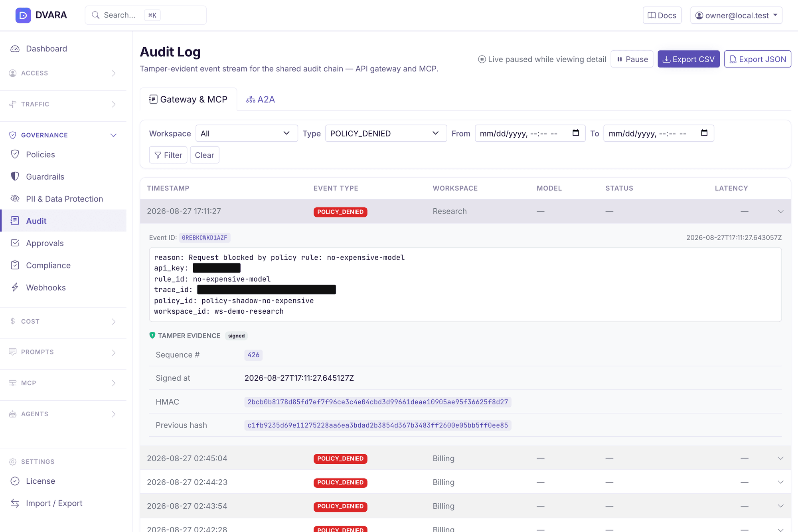Go to Guardrails page
The image size is (798, 532).
63,176
